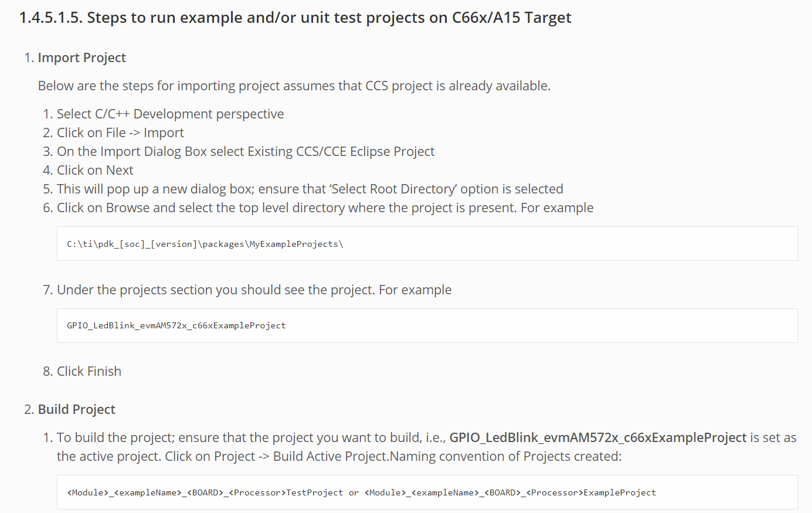This screenshot has height=513, width=812.
Task: Click the GPIO_LedBlink_evmAM572x_c66xExampleProject code block
Action: coord(427,325)
